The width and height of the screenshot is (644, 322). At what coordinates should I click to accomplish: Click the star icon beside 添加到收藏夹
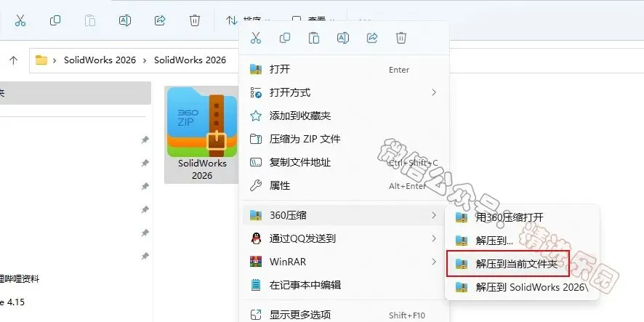coord(256,116)
